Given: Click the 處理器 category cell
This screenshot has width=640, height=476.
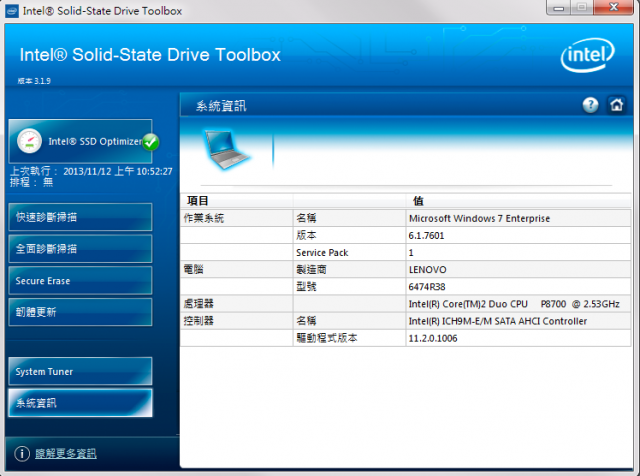Looking at the screenshot, I should click(x=236, y=304).
